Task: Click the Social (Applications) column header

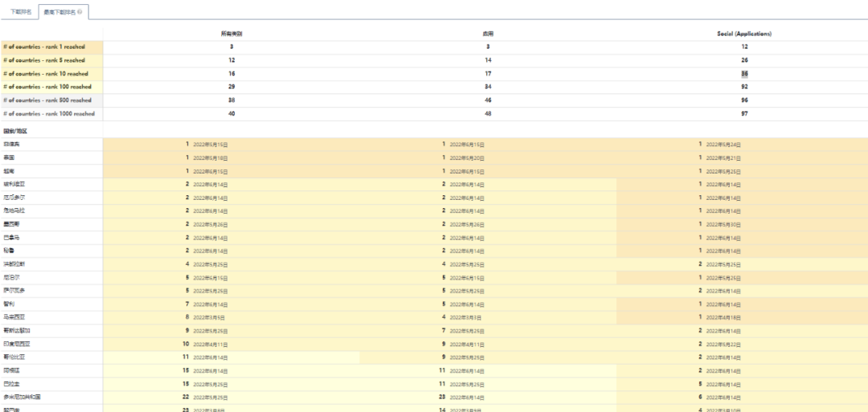Action: point(743,34)
